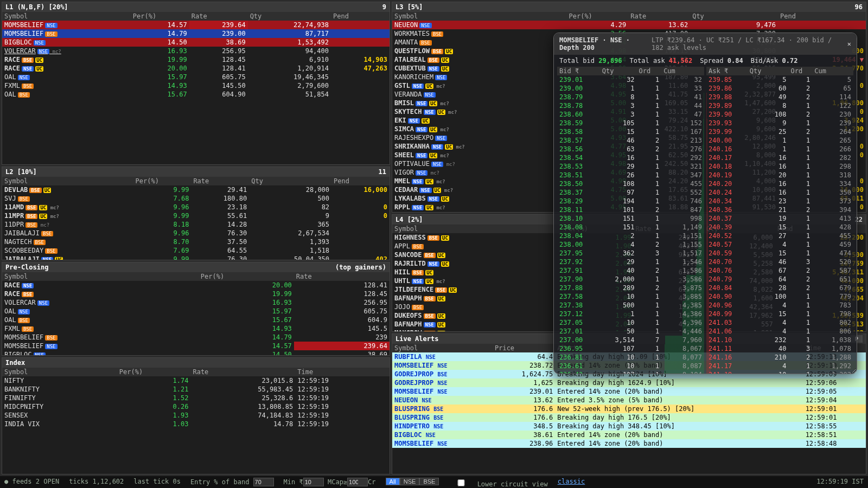The height and width of the screenshot is (488, 868).
Task: Select the L1 (N,B,F) [20%] panel header
Action: coord(196,7)
